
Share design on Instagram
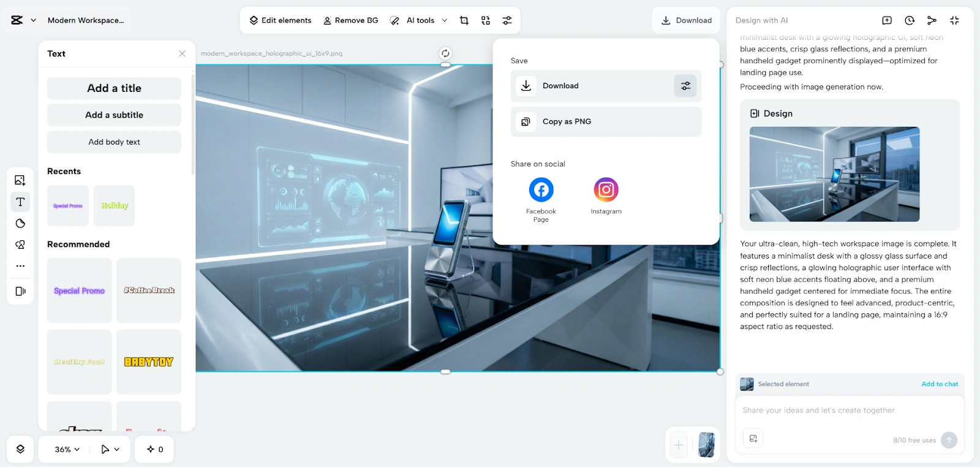[x=606, y=190]
